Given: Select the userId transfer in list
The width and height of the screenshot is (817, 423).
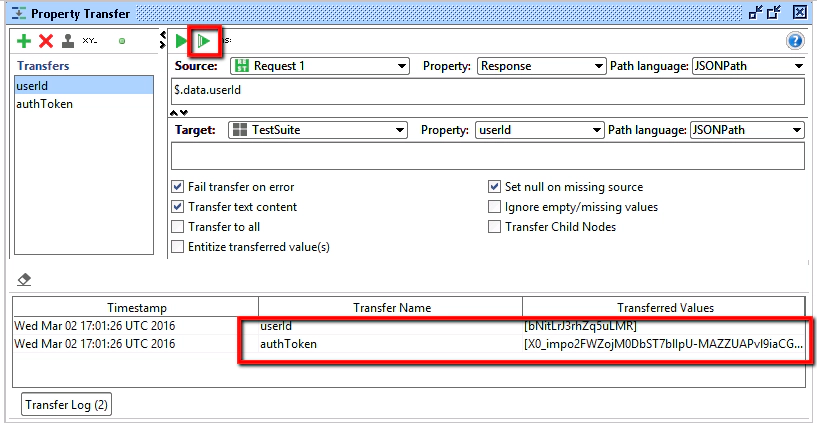Looking at the screenshot, I should pos(84,86).
